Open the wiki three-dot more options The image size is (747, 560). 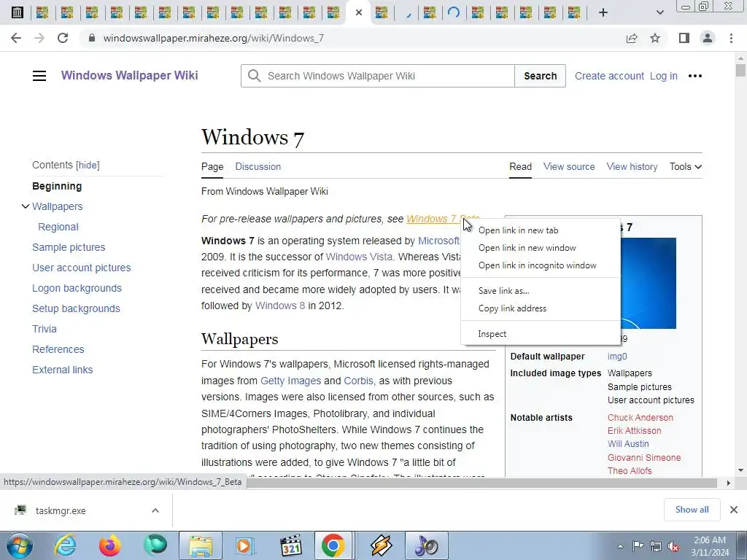(x=695, y=76)
